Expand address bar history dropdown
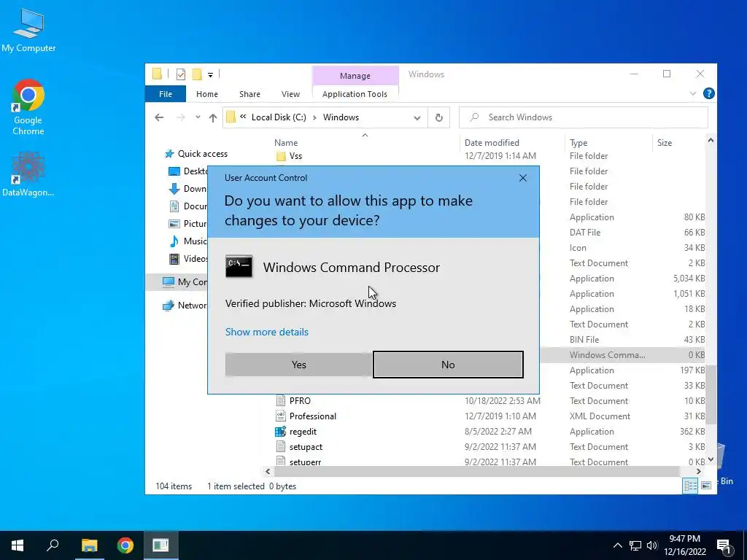This screenshot has height=560, width=747. click(x=417, y=117)
